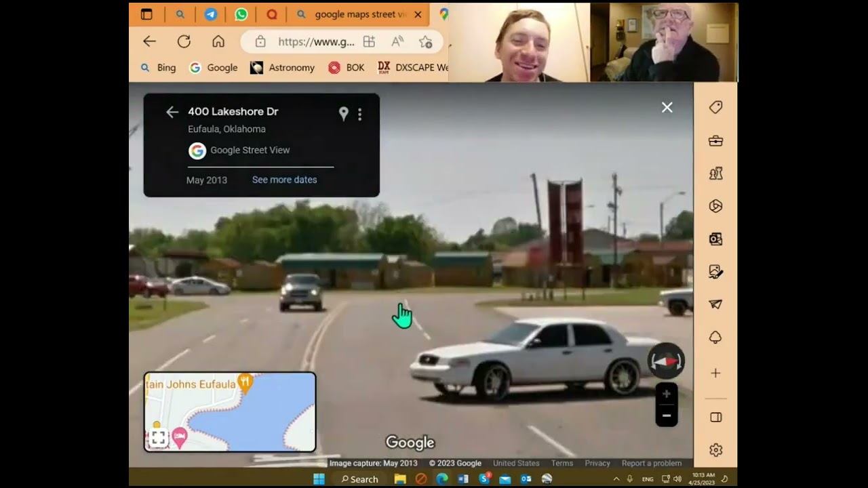Click the URL address field
Viewport: 868px width, 488px height.
pyautogui.click(x=316, y=41)
